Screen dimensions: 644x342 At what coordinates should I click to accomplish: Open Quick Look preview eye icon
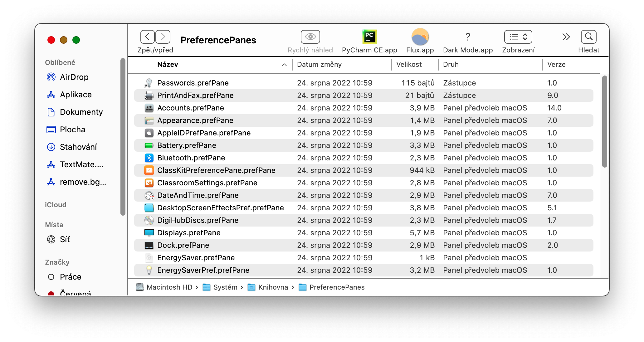point(310,37)
